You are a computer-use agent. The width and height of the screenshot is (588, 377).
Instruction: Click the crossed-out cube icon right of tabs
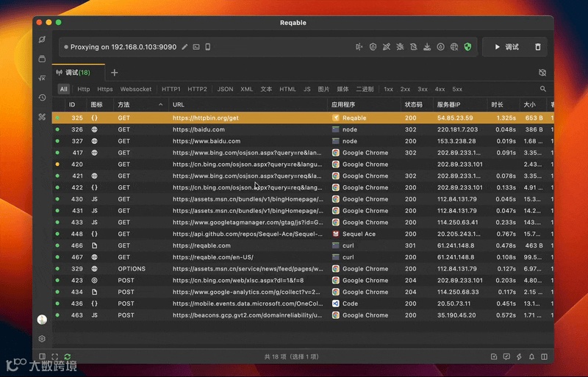pos(542,73)
